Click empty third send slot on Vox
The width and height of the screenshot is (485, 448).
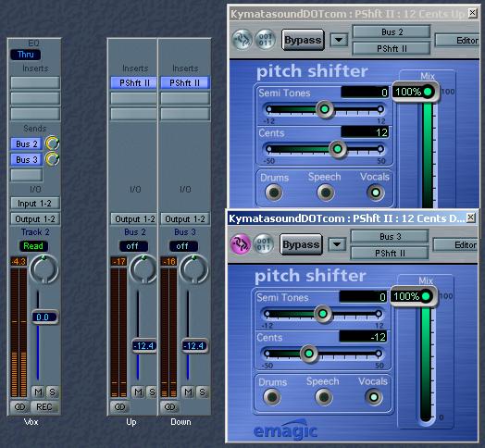[27, 175]
